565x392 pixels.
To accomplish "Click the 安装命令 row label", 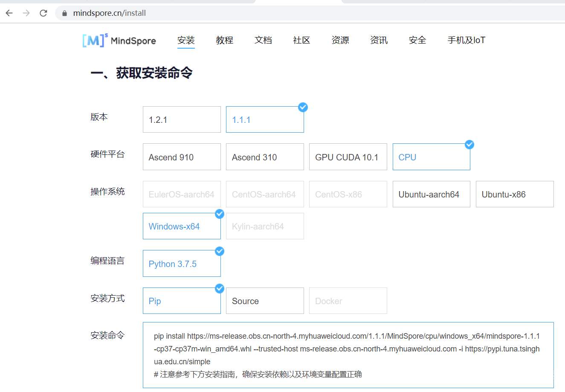I will tap(107, 335).
